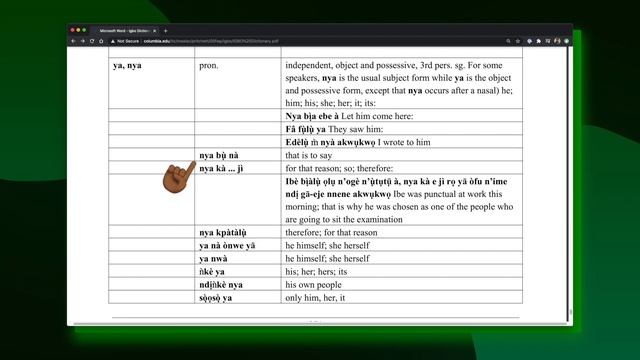Open the home page icon

click(101, 41)
